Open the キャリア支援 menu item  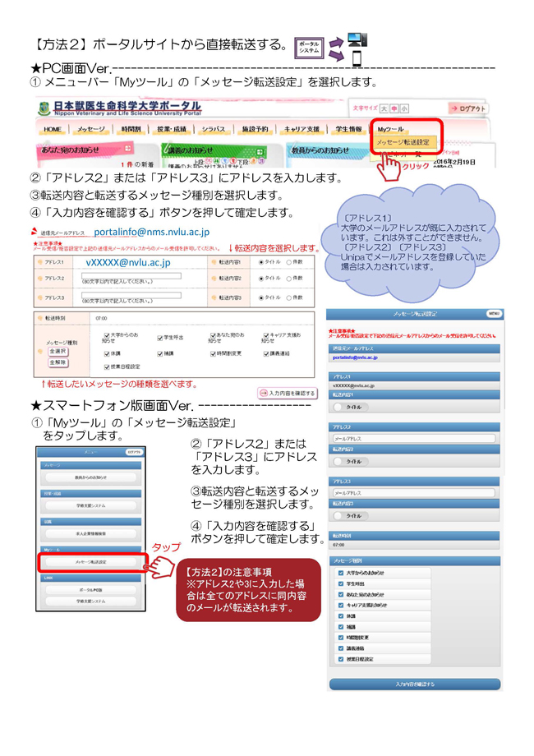tap(302, 129)
